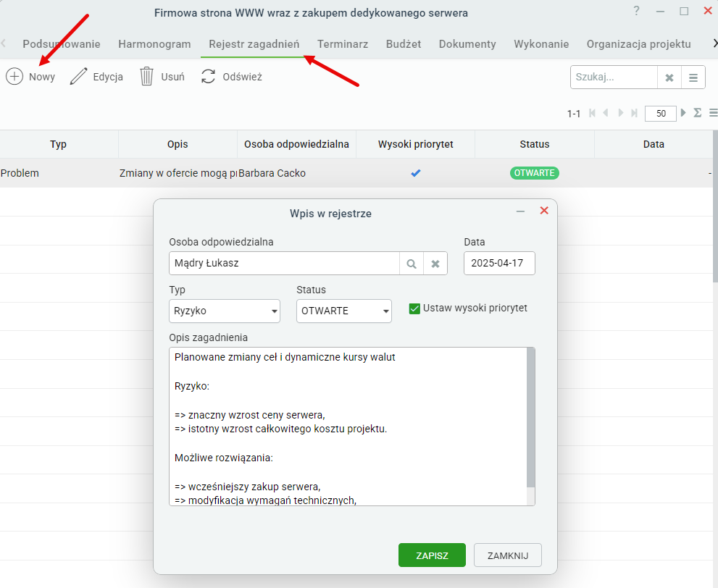Click the description text area scrollbar
718x588 pixels.
[531, 417]
